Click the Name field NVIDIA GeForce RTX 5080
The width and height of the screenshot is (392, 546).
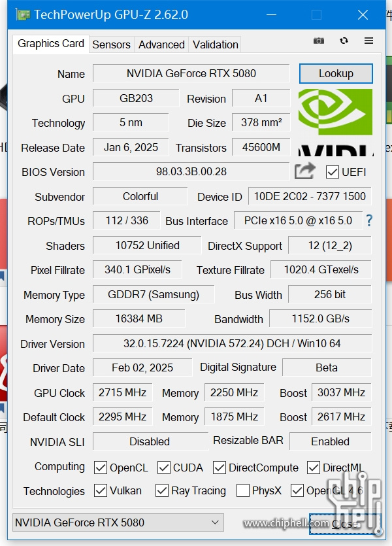(x=191, y=73)
